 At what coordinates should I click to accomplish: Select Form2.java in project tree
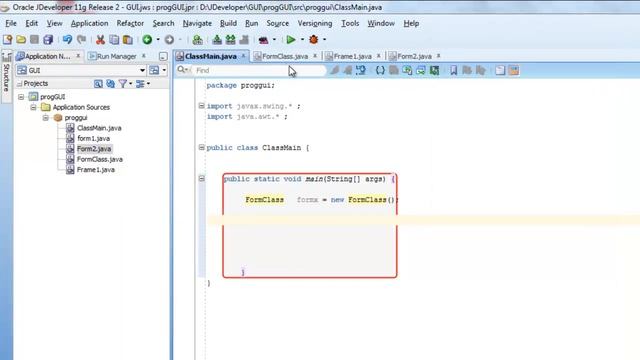point(94,149)
